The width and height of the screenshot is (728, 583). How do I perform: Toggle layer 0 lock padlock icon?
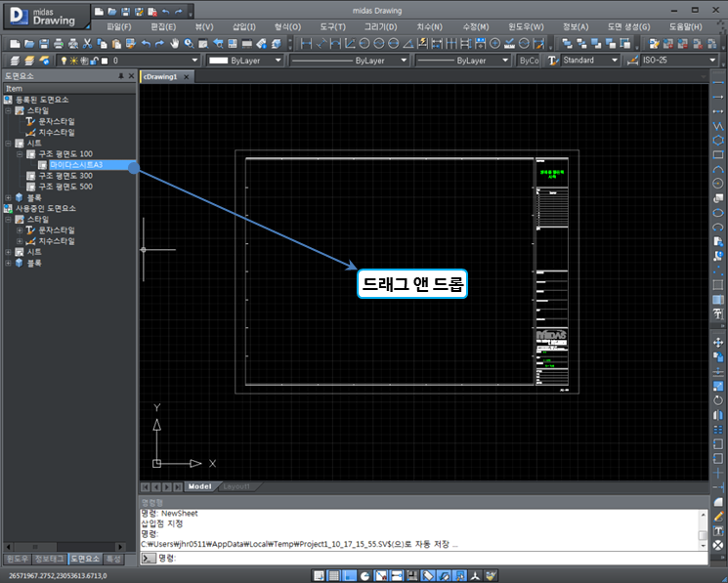coord(95,61)
